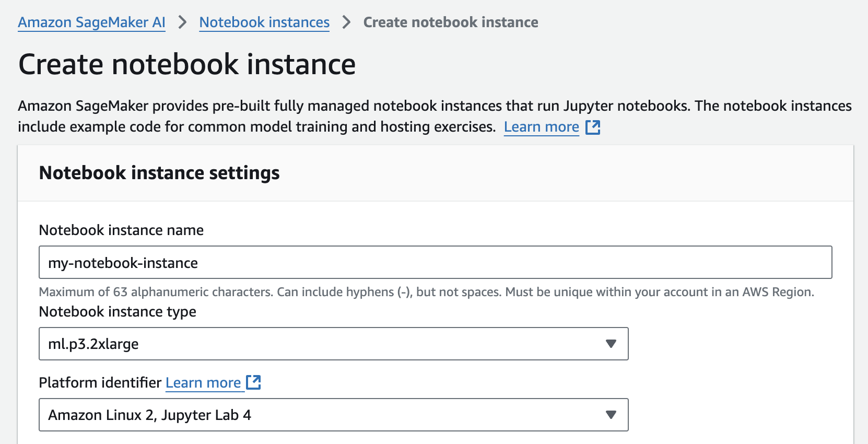Click arrow on ml.p3.2xlarge selector
868x444 pixels.
[611, 344]
